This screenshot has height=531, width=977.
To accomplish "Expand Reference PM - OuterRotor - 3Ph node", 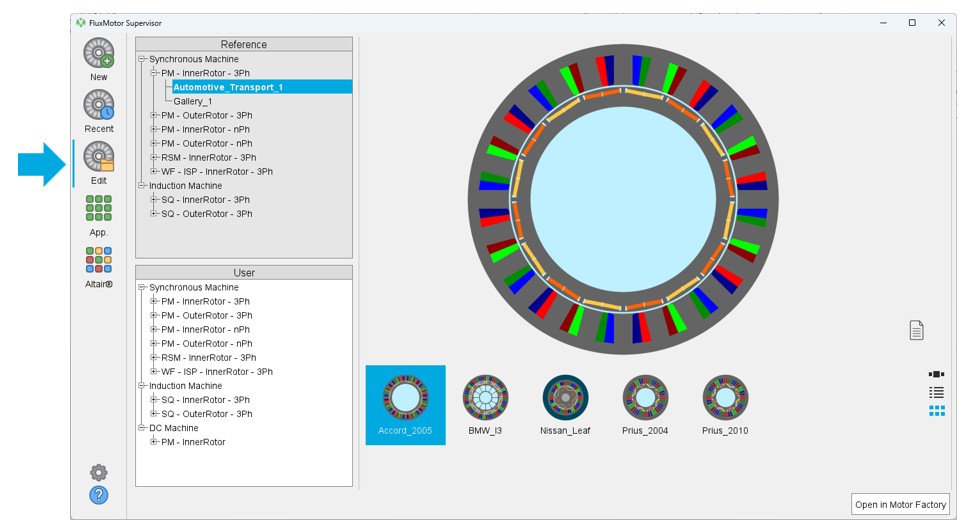I will (x=155, y=115).
